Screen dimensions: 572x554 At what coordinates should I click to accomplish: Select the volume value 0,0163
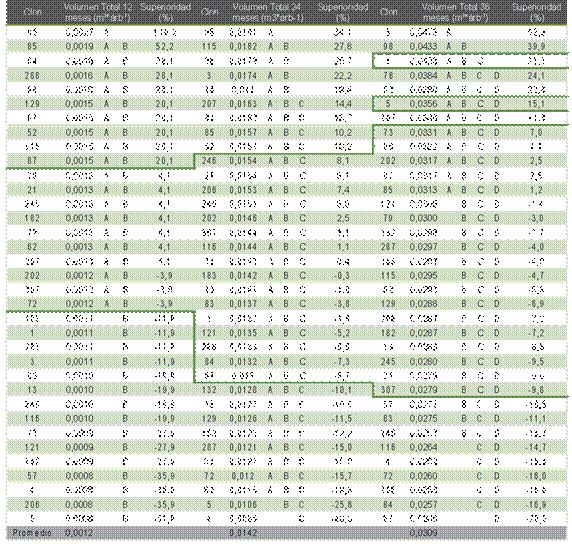pos(243,104)
